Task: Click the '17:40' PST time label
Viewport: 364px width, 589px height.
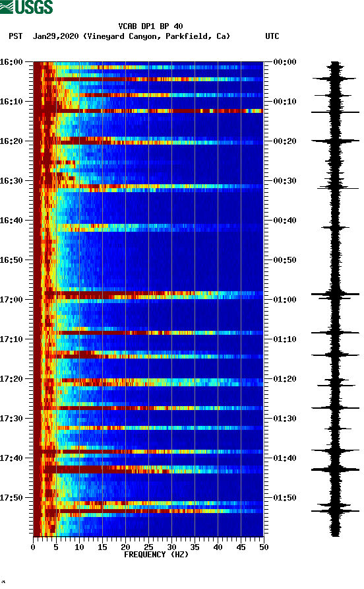Action: [x=11, y=458]
